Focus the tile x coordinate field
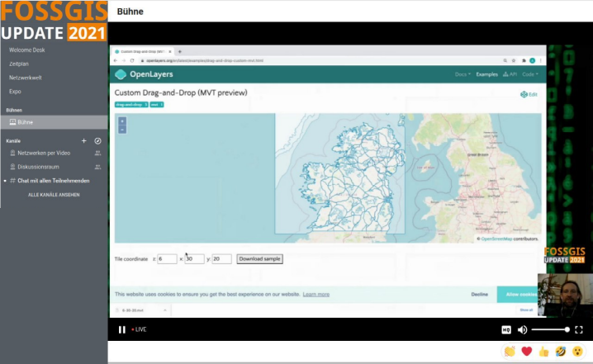Image resolution: width=593 pixels, height=364 pixels. pyautogui.click(x=194, y=259)
